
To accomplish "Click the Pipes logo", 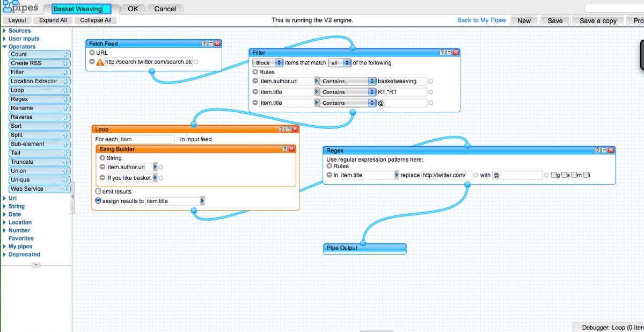I will click(x=20, y=8).
